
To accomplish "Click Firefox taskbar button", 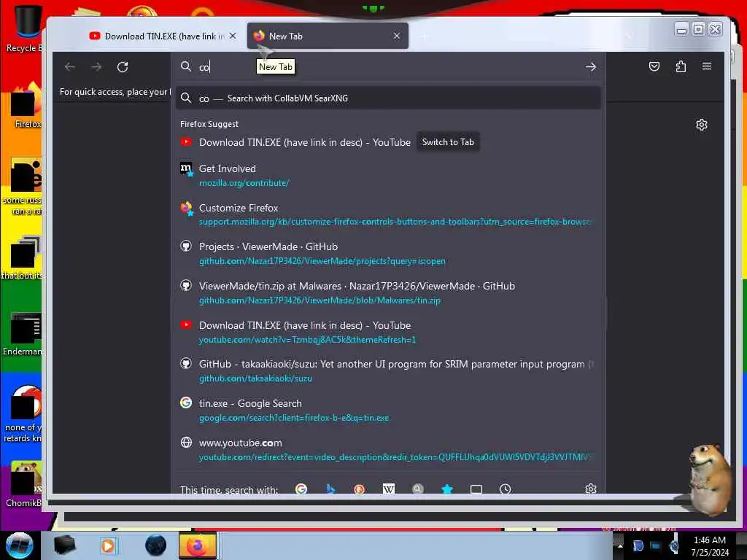I will pyautogui.click(x=198, y=545).
